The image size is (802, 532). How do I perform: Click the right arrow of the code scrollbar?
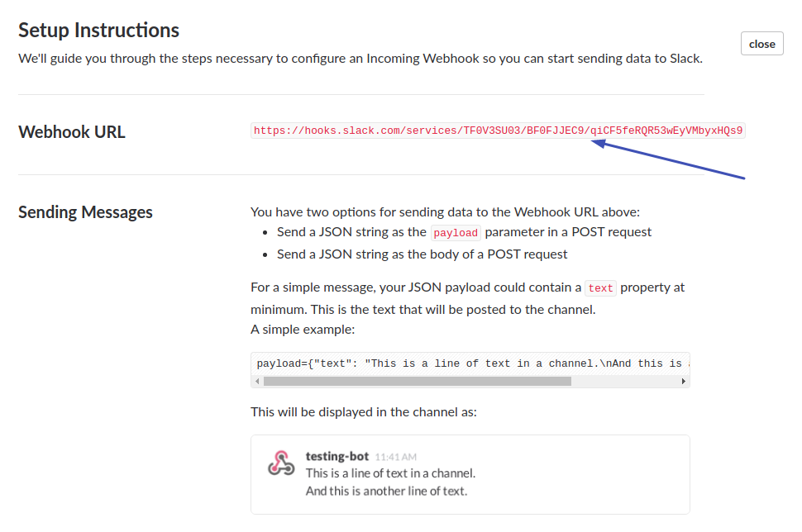[x=684, y=382]
